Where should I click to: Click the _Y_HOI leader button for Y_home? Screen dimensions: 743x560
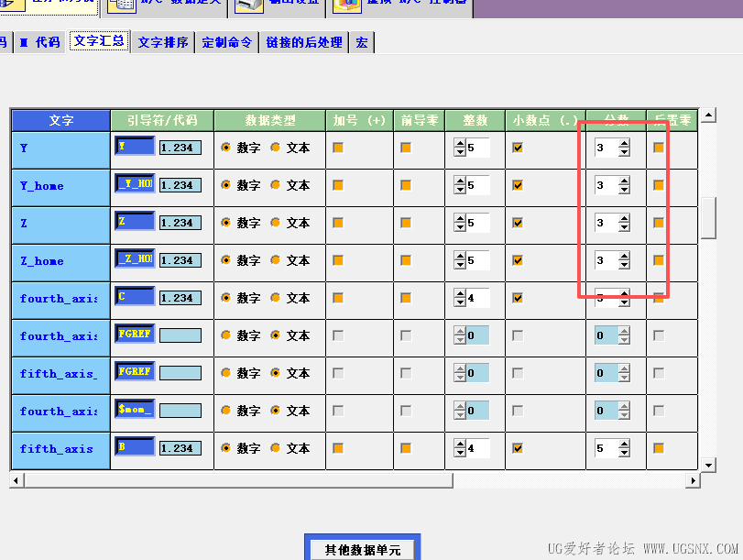tap(135, 183)
